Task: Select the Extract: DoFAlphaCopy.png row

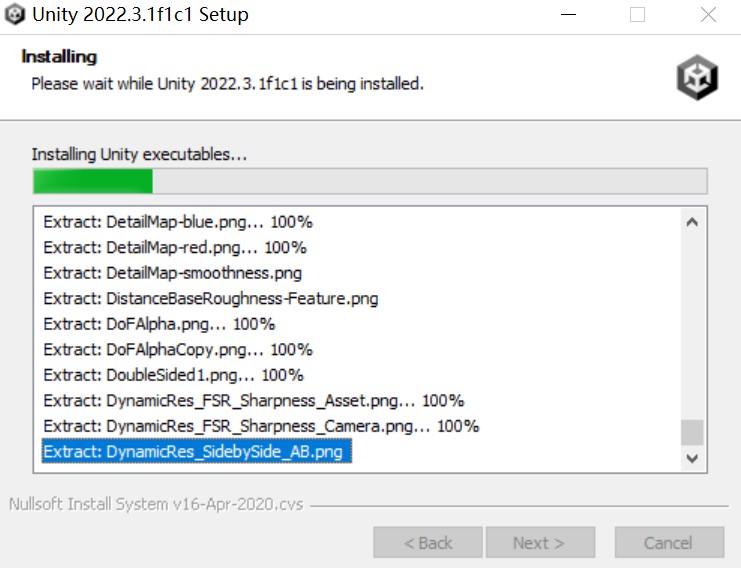Action: click(178, 349)
